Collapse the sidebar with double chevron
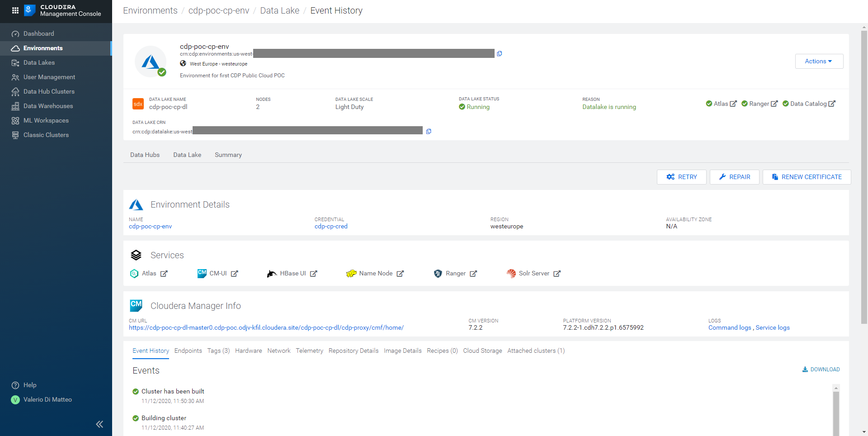 click(99, 424)
